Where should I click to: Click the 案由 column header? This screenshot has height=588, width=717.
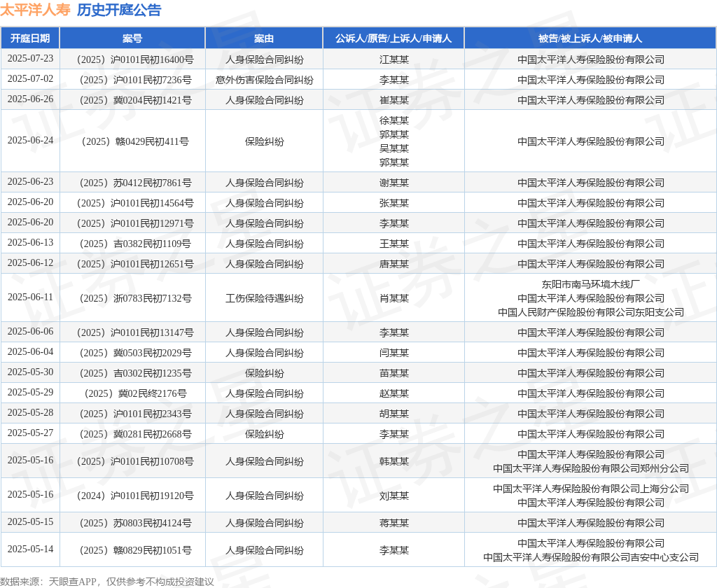[x=264, y=38]
